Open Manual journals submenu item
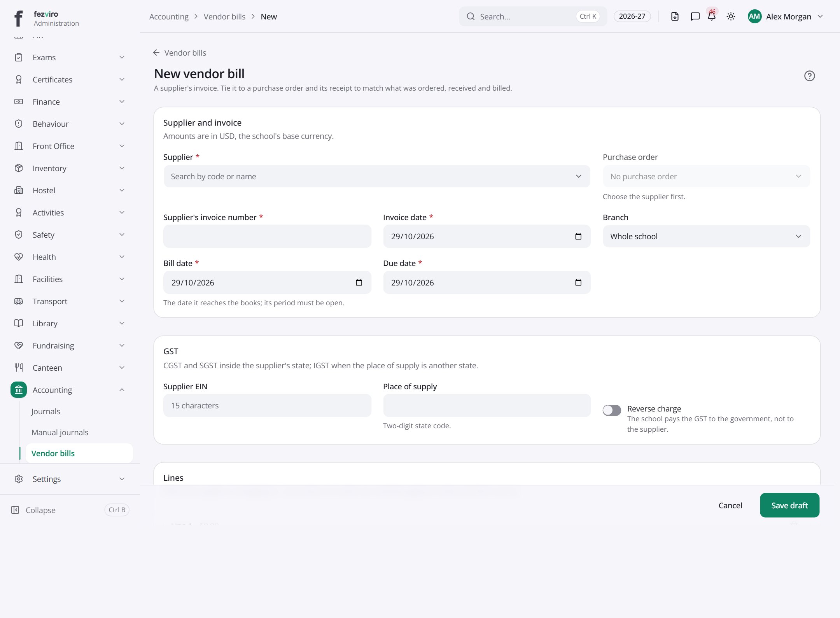Screen dimensions: 840x618 pyautogui.click(x=60, y=432)
